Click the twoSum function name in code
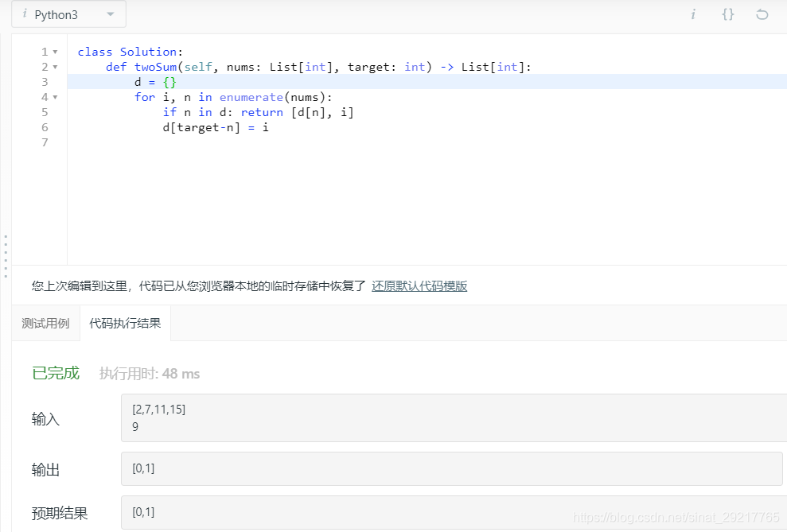Screen dimensions: 787x532 tap(154, 67)
